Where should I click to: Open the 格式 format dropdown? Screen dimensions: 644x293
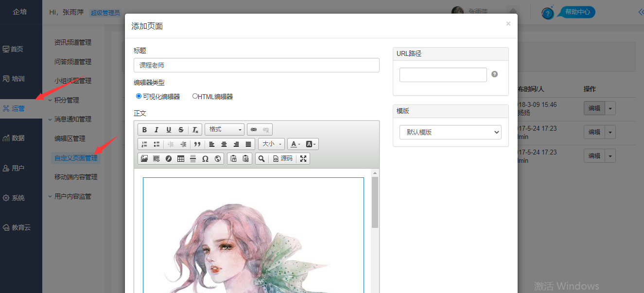click(x=225, y=130)
